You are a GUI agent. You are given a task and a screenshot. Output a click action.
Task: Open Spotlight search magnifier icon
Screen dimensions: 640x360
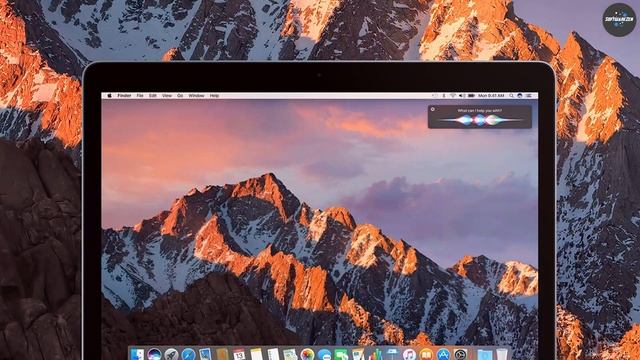(x=511, y=96)
